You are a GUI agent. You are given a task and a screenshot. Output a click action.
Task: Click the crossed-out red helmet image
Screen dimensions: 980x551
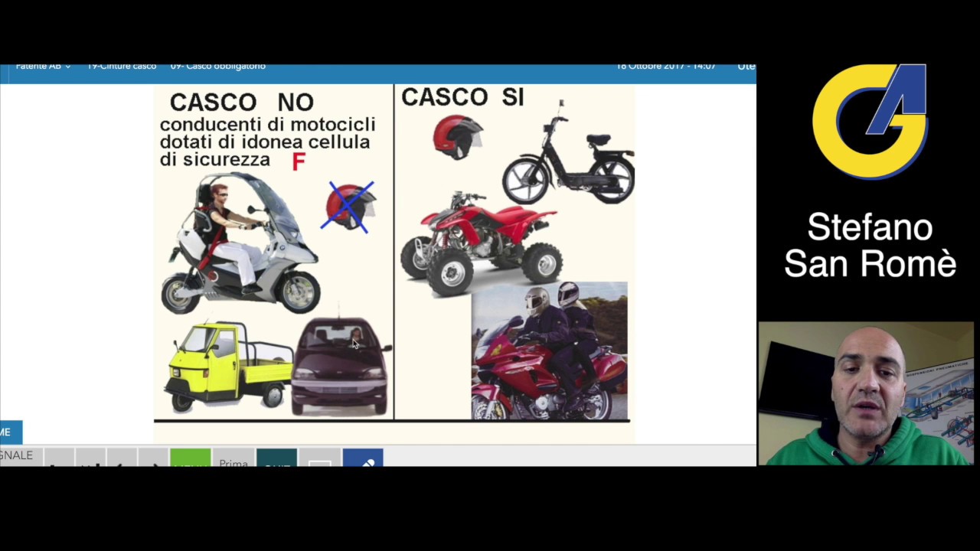(x=350, y=207)
